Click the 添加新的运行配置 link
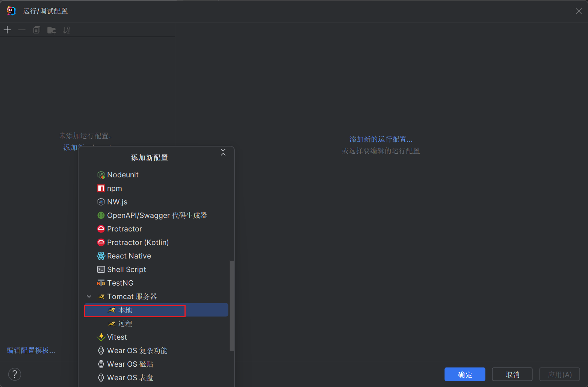Image resolution: width=588 pixels, height=387 pixels. pos(381,139)
